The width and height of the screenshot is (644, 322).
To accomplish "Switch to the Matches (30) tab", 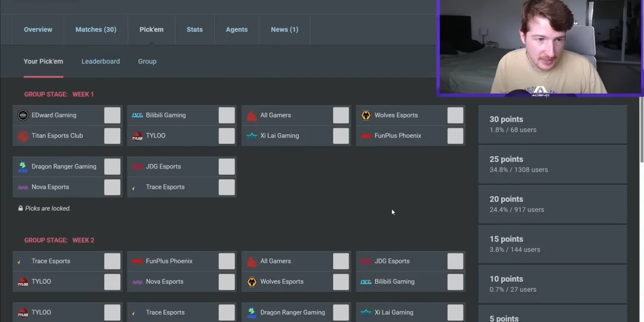I will coord(96,30).
